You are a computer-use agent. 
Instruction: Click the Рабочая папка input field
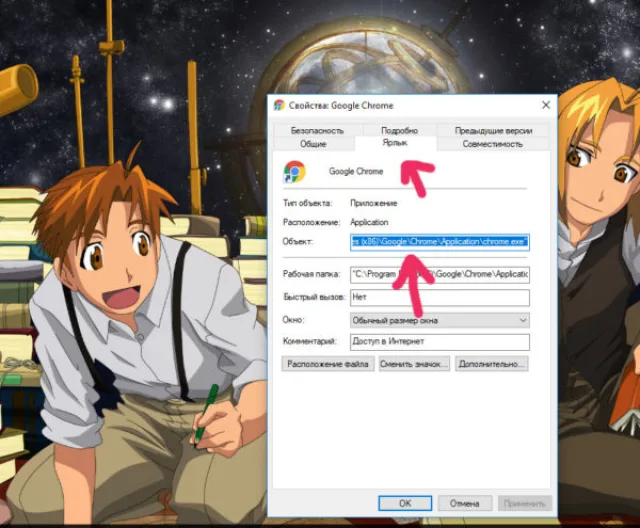(x=440, y=274)
